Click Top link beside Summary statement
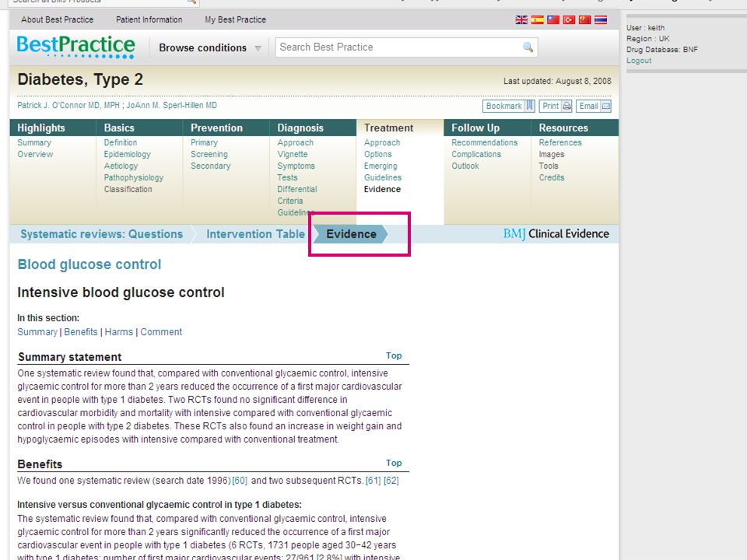Image resolution: width=747 pixels, height=560 pixels. click(394, 355)
